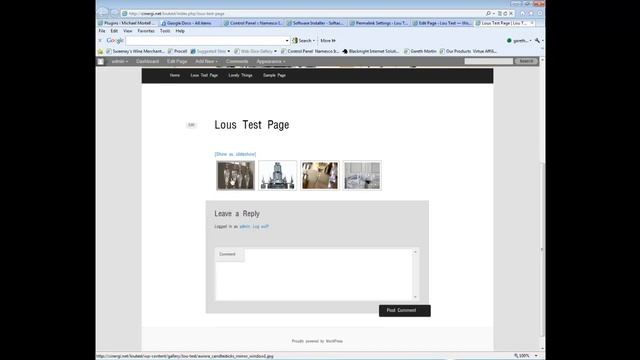Switch to the Software Installer tab
Screen dimensions: 640x360
316,23
